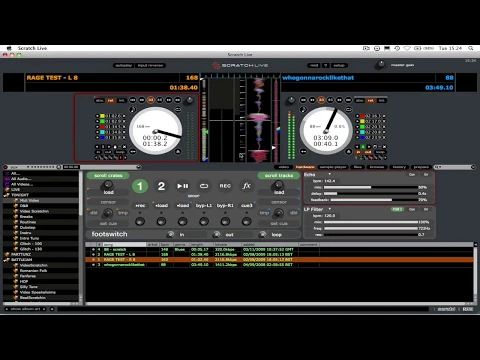The image size is (480, 360).
Task: Switch to the video tab
Action: [x=284, y=167]
